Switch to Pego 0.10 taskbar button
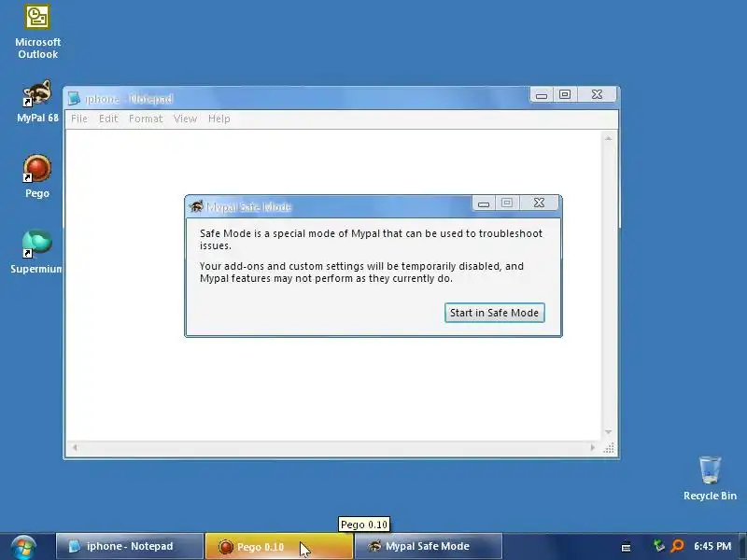The width and height of the screenshot is (747, 560). [x=279, y=546]
